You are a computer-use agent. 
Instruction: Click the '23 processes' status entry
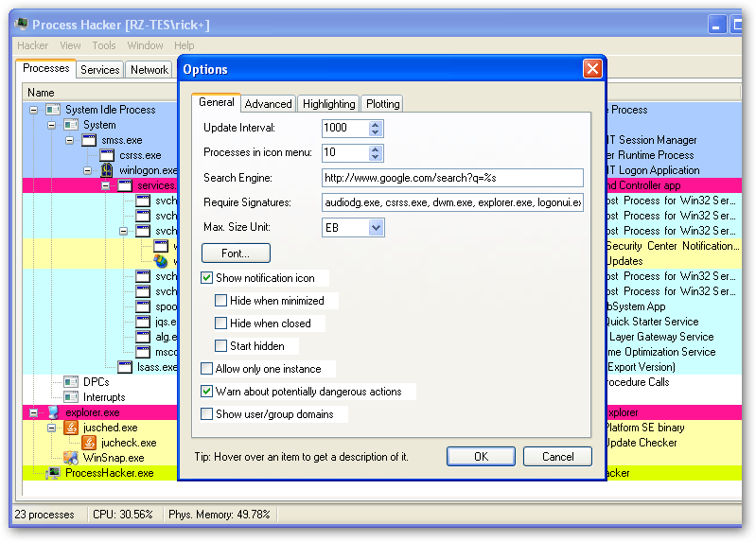tap(44, 515)
